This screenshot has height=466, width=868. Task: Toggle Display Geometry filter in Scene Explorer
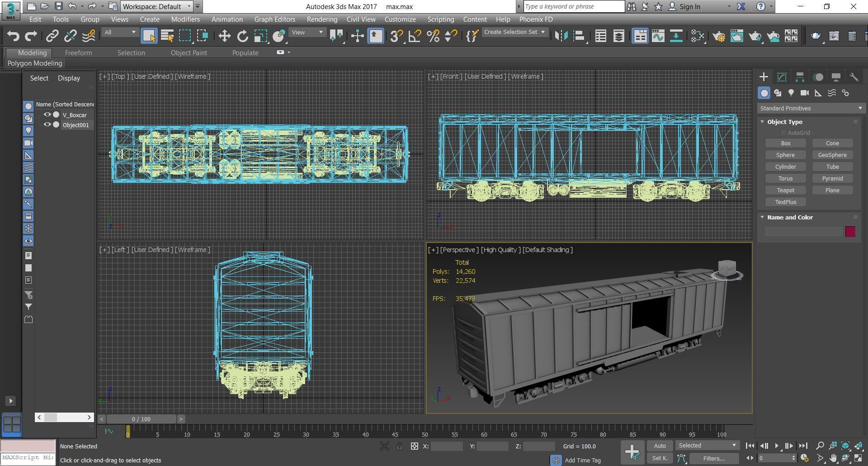click(x=28, y=106)
